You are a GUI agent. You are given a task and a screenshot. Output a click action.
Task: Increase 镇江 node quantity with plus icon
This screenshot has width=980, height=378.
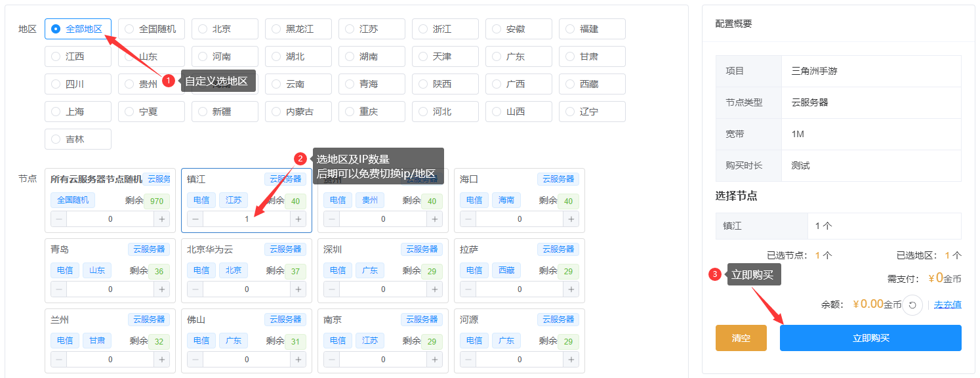click(x=298, y=219)
